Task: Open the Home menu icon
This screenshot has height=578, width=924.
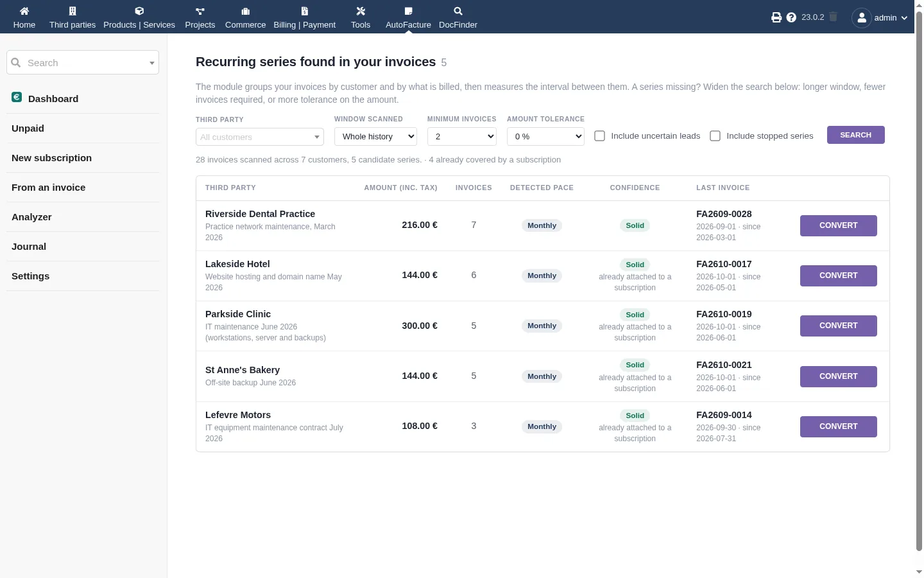Action: click(24, 11)
